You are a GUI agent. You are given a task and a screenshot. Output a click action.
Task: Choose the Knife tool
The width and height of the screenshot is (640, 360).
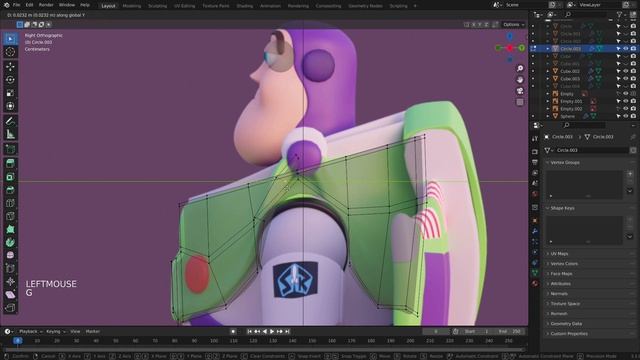(10, 216)
